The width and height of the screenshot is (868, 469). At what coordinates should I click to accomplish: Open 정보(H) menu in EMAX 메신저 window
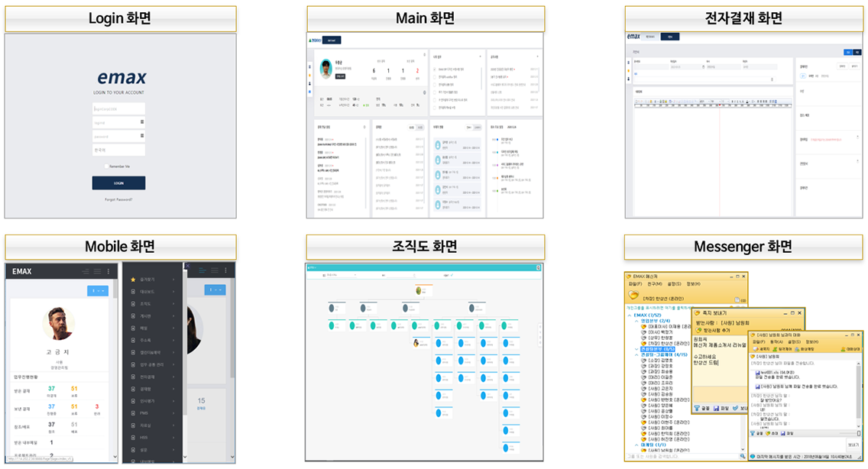tap(693, 284)
